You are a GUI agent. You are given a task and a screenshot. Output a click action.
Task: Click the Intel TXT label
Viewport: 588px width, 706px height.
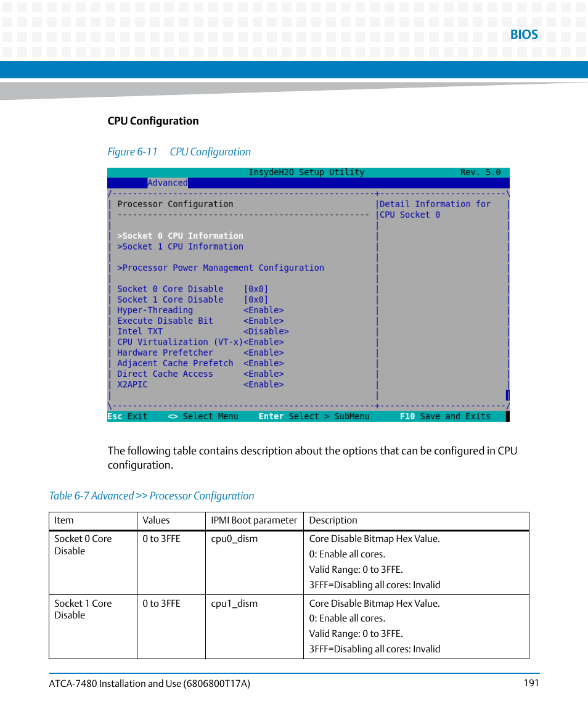[139, 331]
